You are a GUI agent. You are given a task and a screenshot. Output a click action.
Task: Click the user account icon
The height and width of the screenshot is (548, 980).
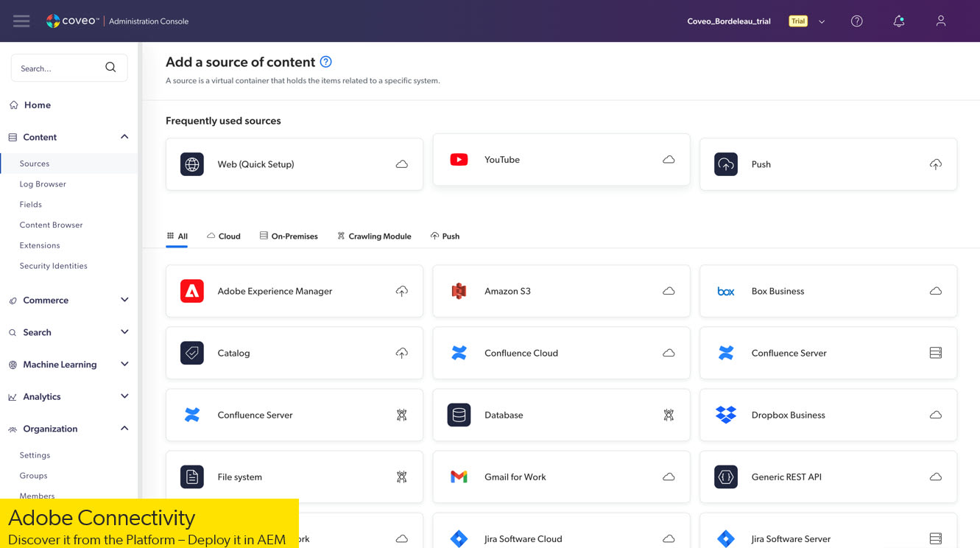pyautogui.click(x=940, y=21)
